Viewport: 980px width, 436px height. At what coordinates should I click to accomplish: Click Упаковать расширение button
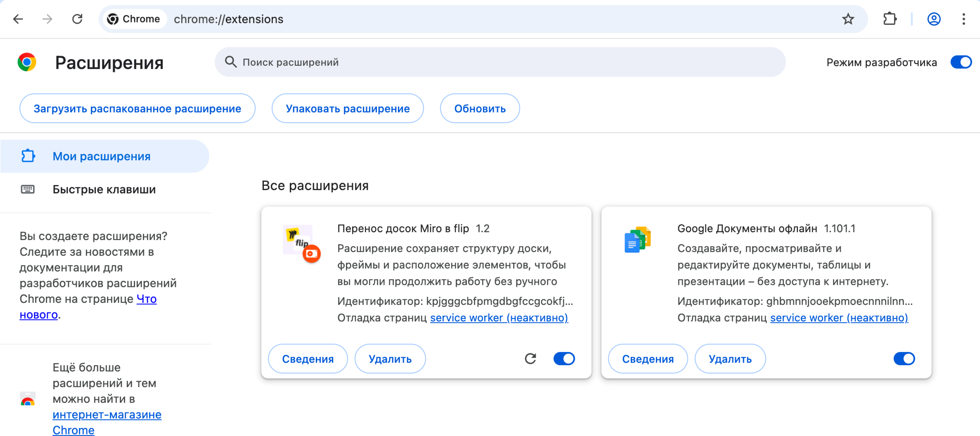(348, 108)
